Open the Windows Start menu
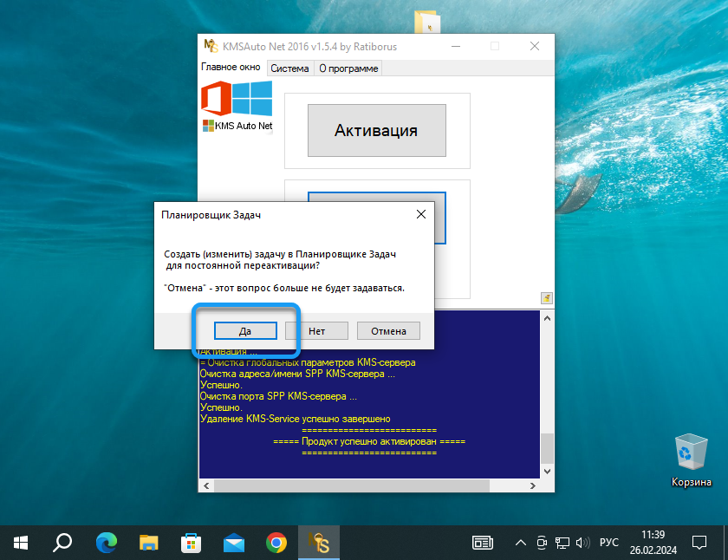Screen dimensions: 728x560 pyautogui.click(x=21, y=543)
